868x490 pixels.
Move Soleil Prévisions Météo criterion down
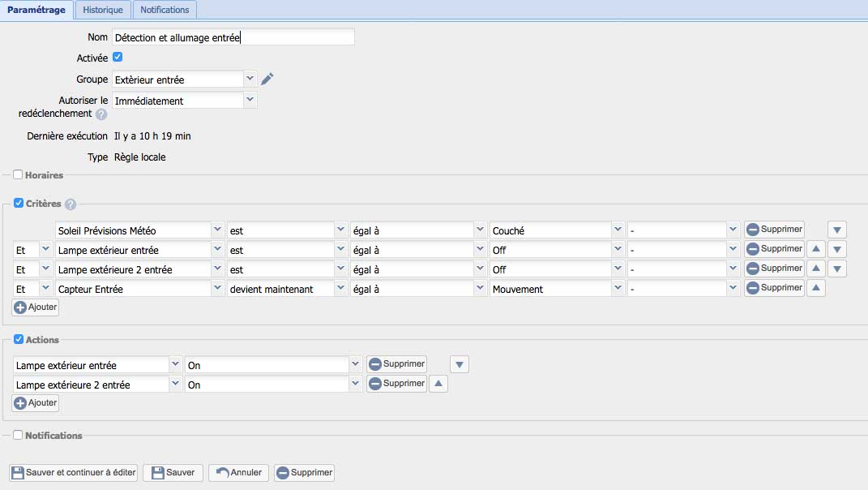(837, 230)
